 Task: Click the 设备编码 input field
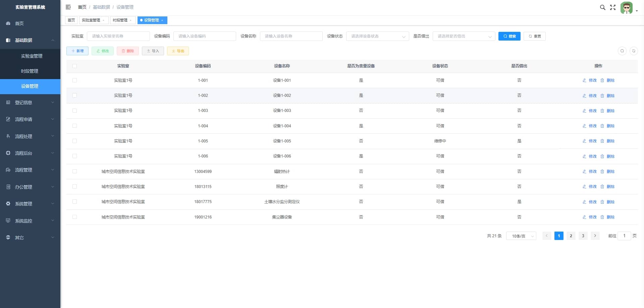click(x=205, y=36)
